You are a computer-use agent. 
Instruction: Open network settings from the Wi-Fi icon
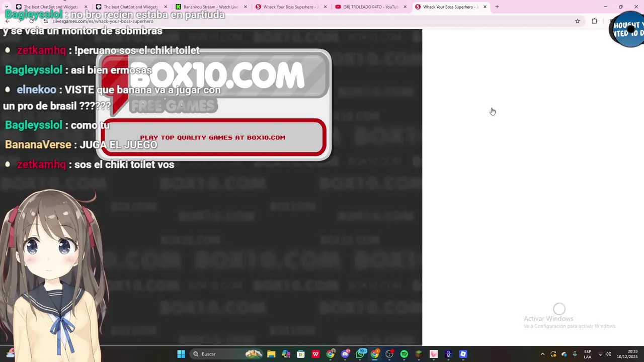click(600, 354)
